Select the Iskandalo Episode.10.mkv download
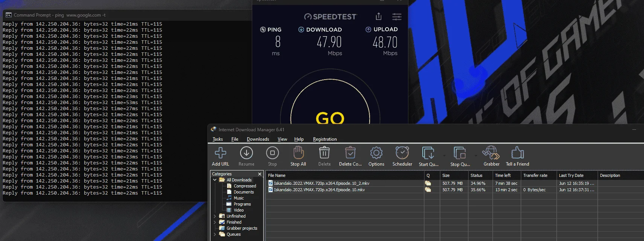644x241 pixels. (319, 190)
